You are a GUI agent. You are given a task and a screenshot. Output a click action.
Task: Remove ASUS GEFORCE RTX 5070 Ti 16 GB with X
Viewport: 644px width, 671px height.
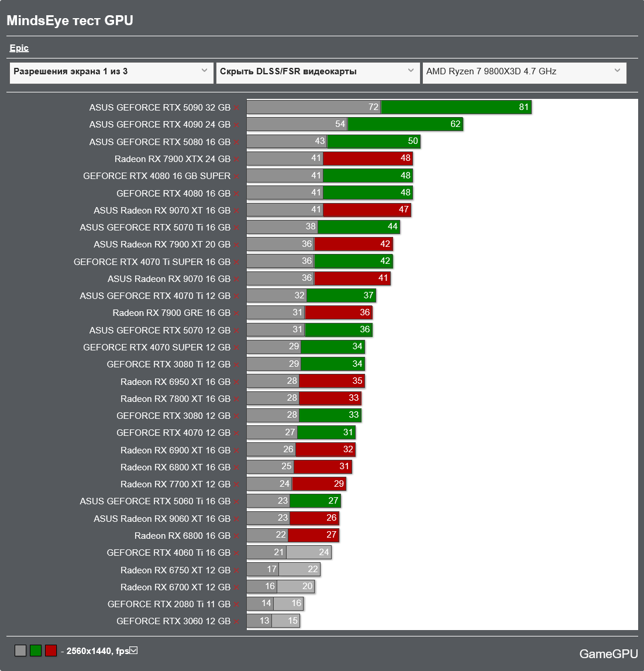(x=236, y=228)
